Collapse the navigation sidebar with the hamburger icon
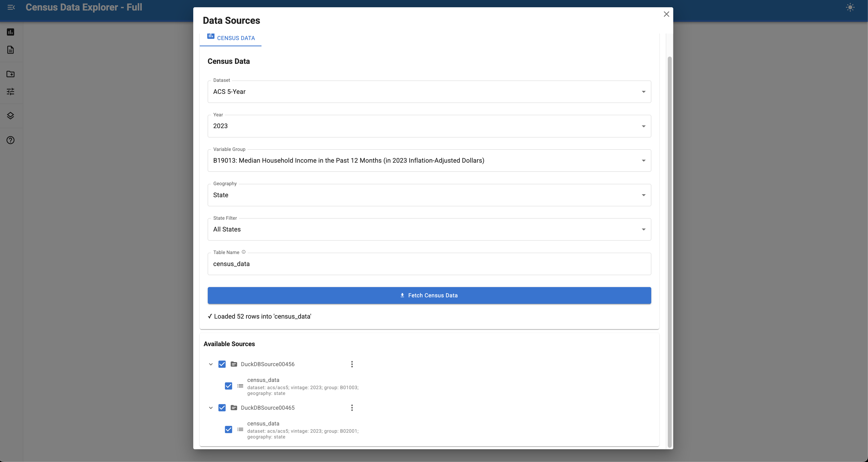This screenshot has width=868, height=462. [x=11, y=7]
